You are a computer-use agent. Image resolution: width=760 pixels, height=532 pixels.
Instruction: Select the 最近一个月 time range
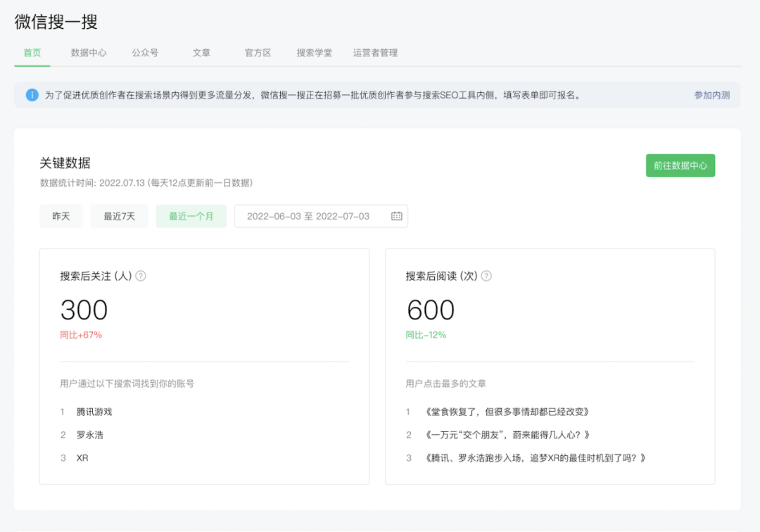pyautogui.click(x=191, y=216)
